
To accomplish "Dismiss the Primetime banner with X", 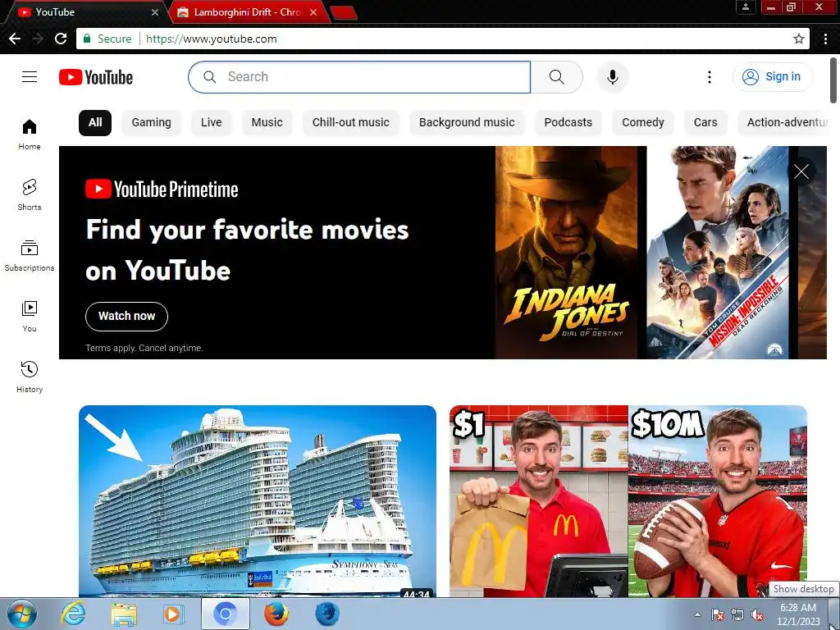I will pyautogui.click(x=801, y=171).
